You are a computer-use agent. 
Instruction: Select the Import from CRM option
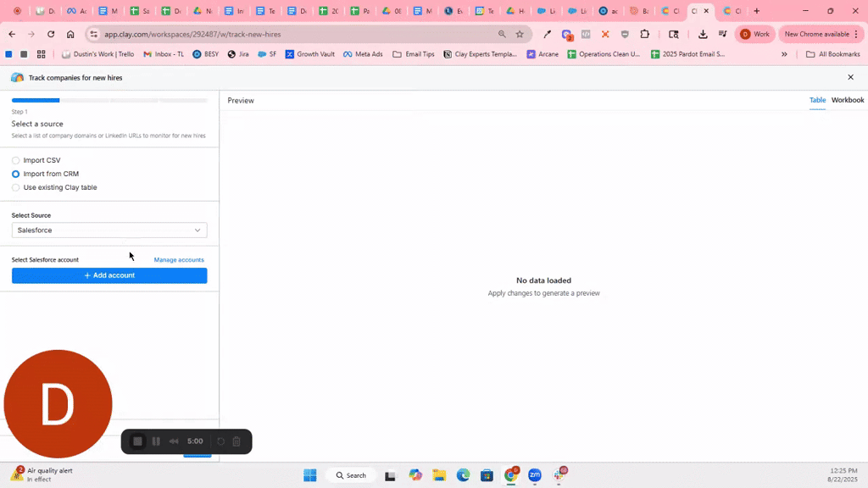click(16, 174)
